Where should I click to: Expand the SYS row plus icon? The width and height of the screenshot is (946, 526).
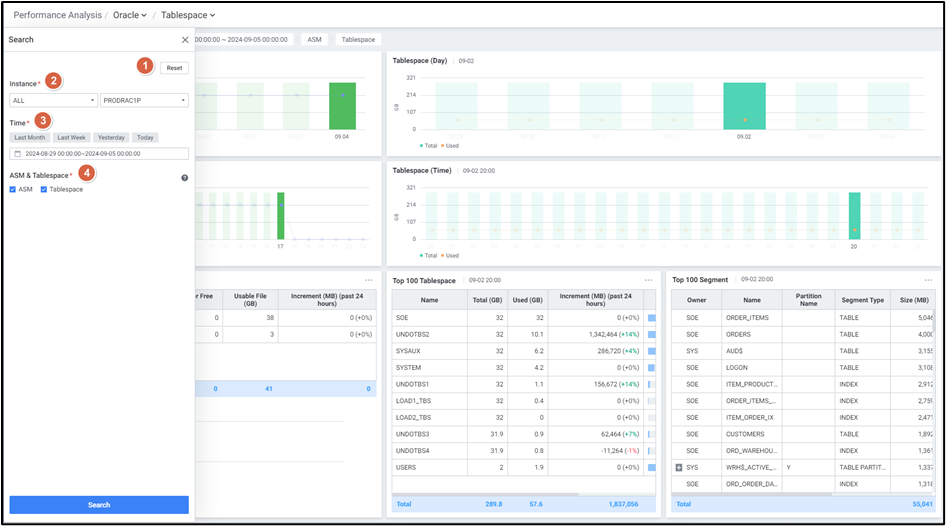679,467
